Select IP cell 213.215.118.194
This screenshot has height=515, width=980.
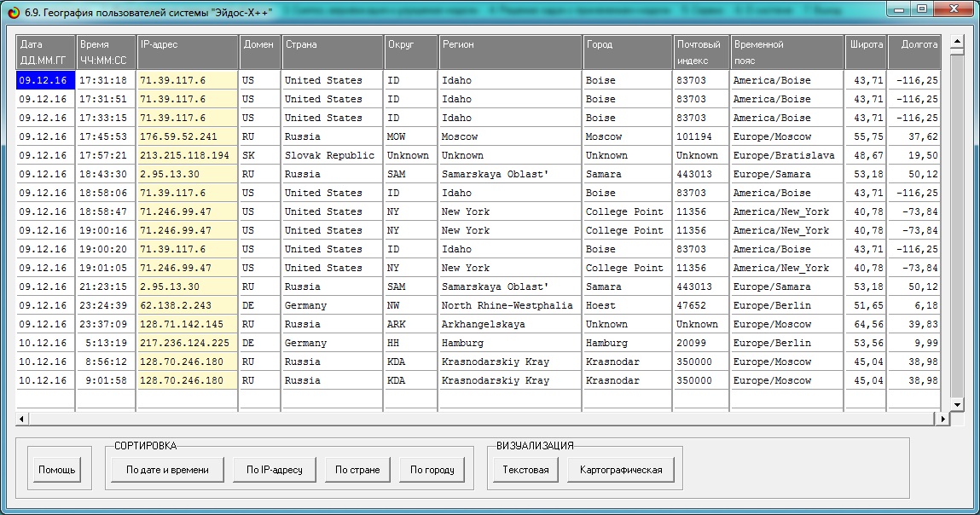(x=186, y=155)
